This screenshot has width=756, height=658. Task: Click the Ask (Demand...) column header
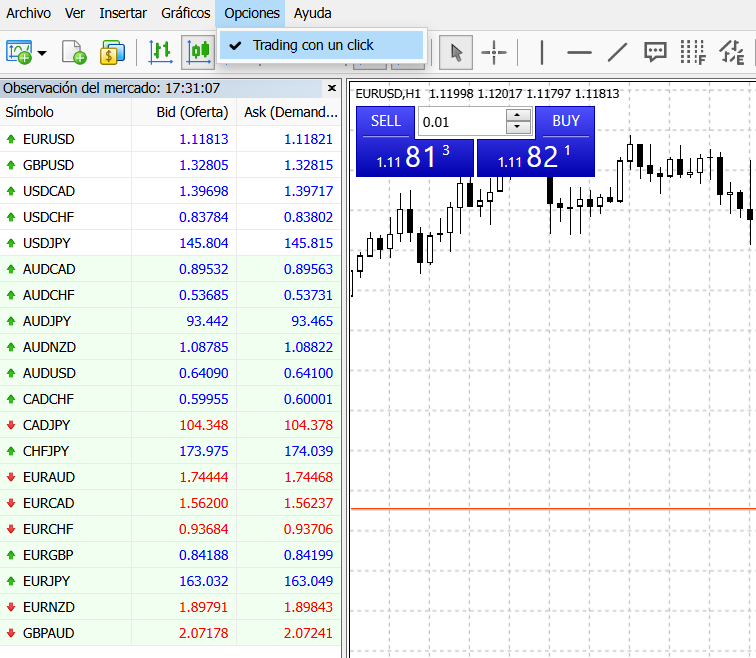coord(289,112)
